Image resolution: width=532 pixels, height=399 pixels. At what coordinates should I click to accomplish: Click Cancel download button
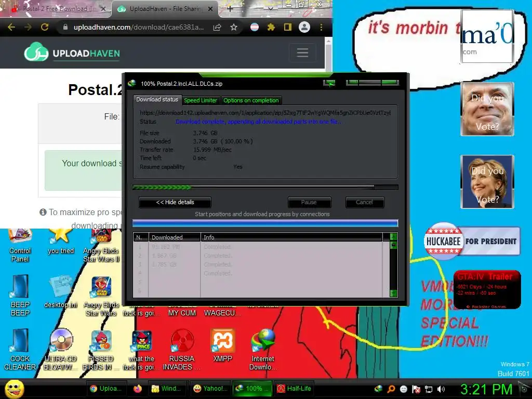pyautogui.click(x=364, y=202)
